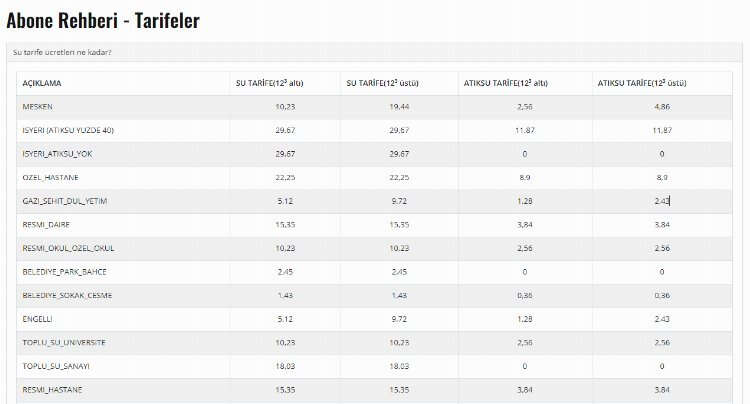This screenshot has height=404, width=750.
Task: Select the GAZI_SEHIT_DUL_YETIM row label
Action: (x=65, y=201)
